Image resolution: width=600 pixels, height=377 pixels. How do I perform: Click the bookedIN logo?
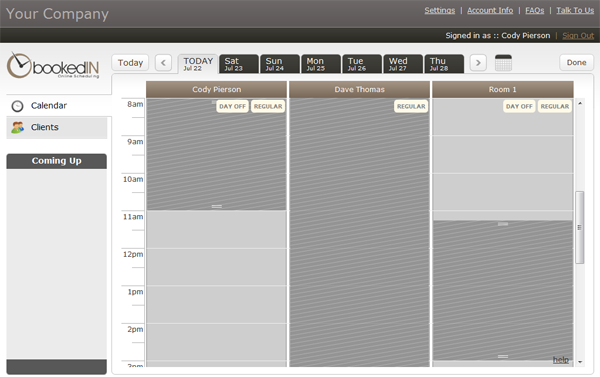click(53, 65)
